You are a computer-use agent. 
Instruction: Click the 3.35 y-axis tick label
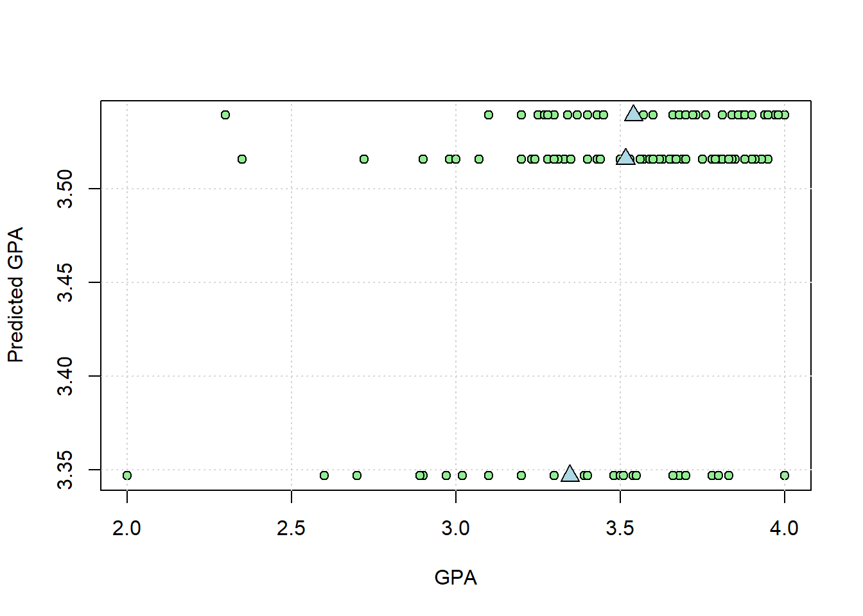coord(65,470)
